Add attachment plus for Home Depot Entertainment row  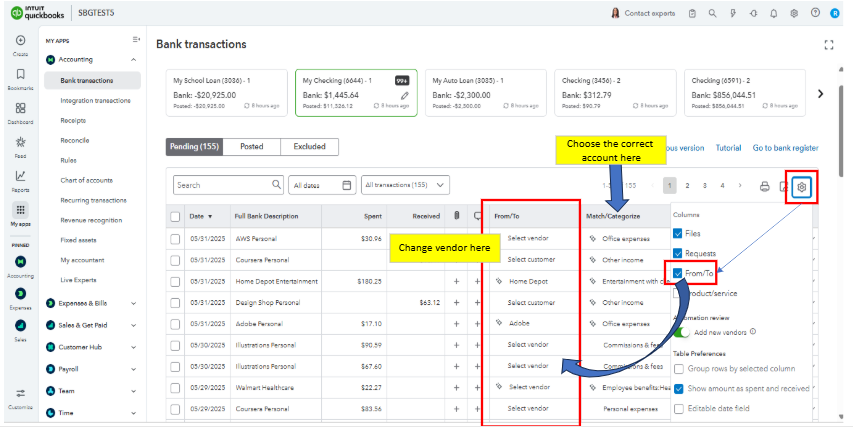point(456,281)
